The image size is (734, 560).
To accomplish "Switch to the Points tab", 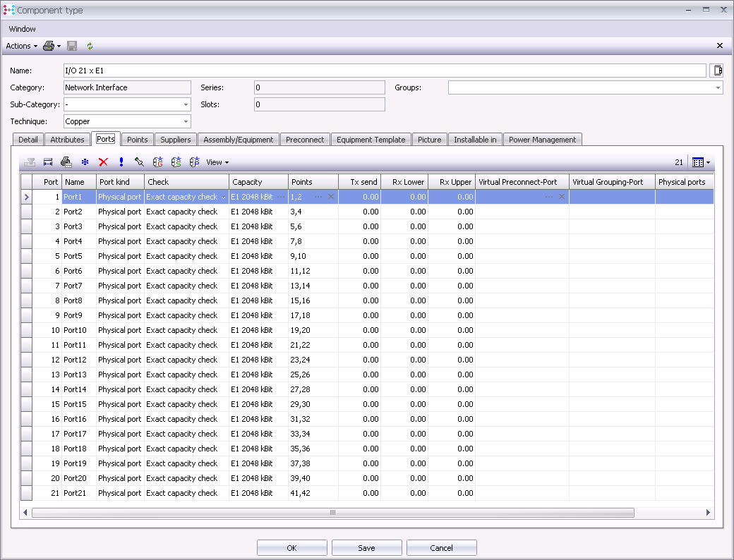I will coord(137,140).
